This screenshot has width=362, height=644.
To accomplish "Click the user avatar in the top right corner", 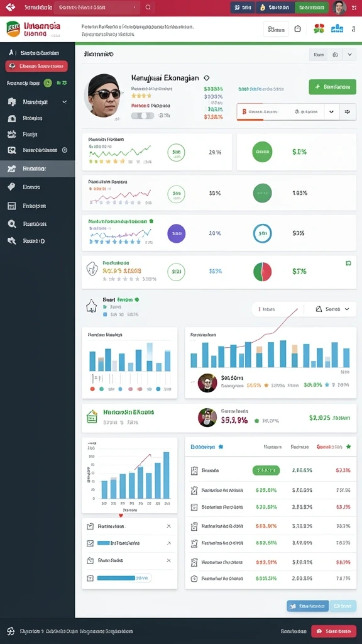I will [339, 8].
